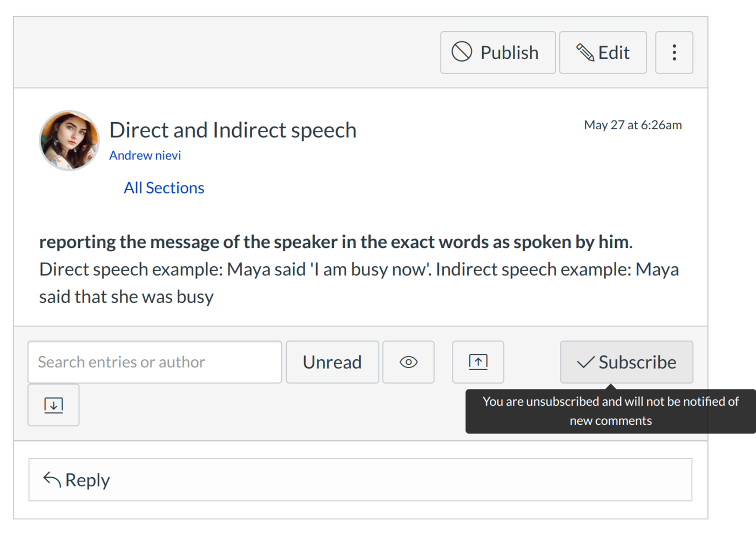Click in the Search entries or author field
This screenshot has height=536, width=756.
point(154,362)
